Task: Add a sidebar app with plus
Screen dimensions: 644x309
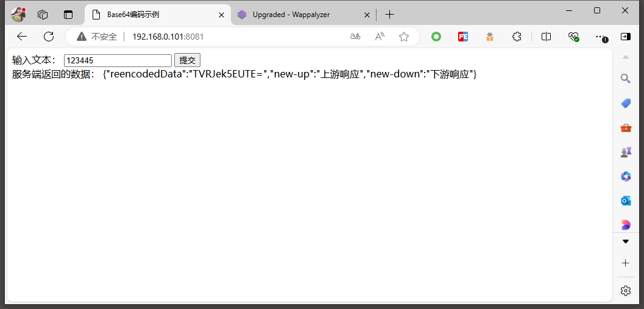Action: (626, 263)
